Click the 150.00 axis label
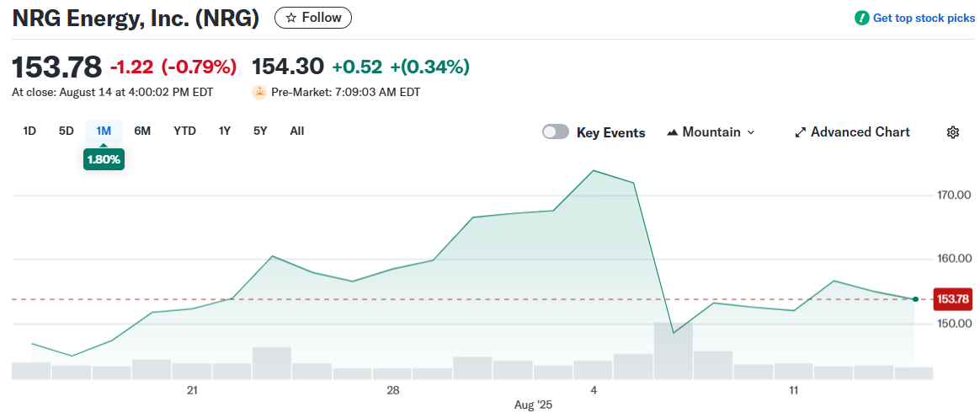980x413 pixels. coord(955,324)
